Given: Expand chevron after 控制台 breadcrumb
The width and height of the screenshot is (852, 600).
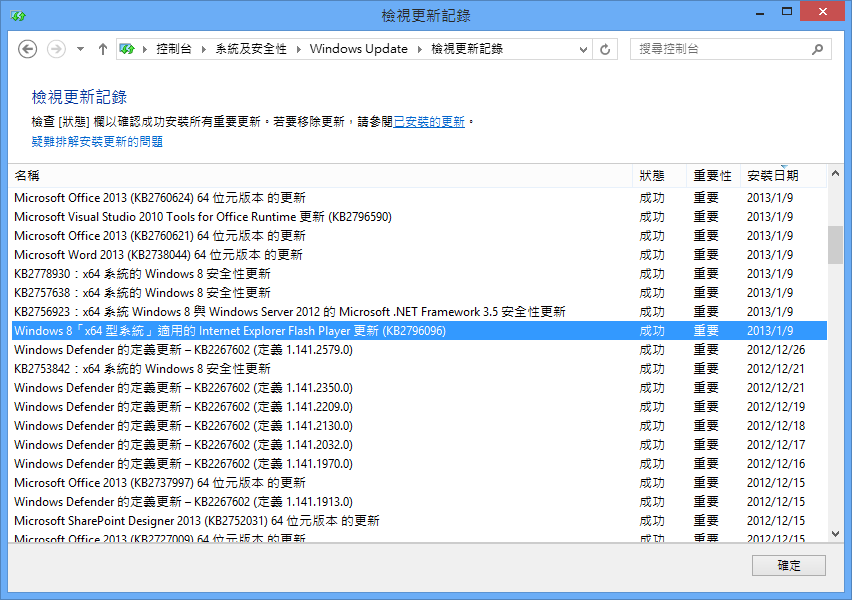Looking at the screenshot, I should [x=203, y=49].
